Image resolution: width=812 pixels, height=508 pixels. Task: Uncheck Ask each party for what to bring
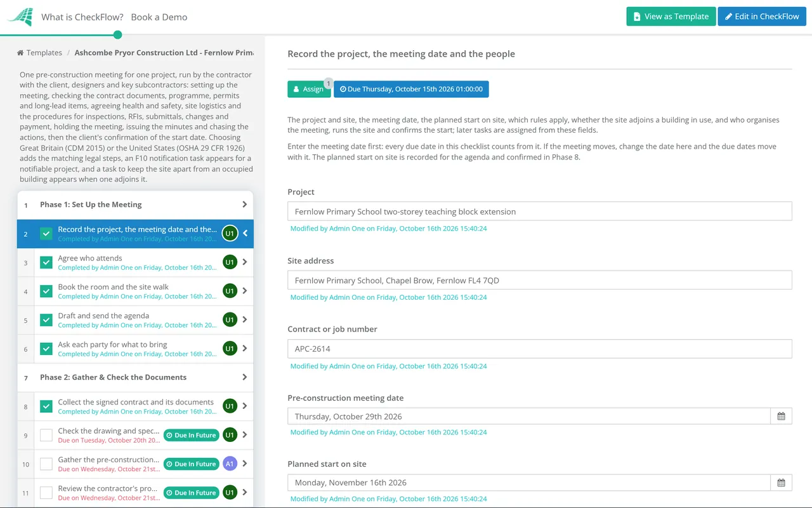click(46, 349)
